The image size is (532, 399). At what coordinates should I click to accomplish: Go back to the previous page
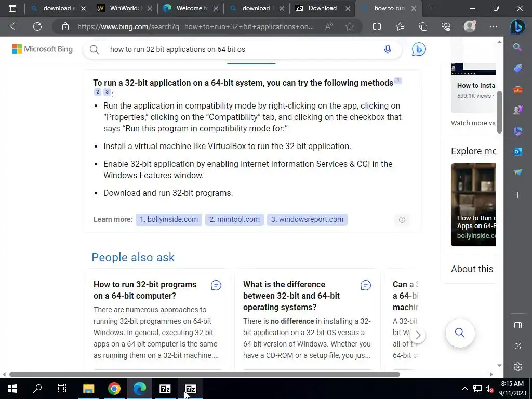click(14, 26)
